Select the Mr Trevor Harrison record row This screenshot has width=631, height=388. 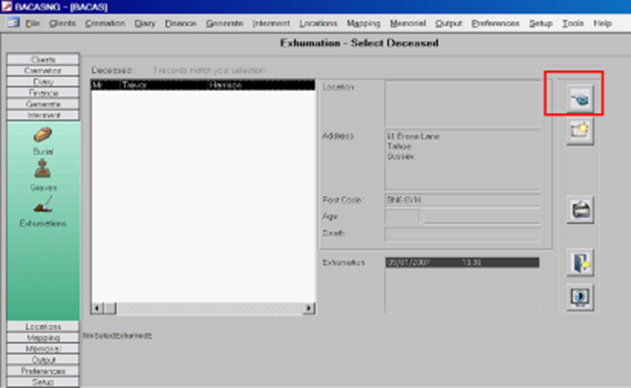click(203, 85)
